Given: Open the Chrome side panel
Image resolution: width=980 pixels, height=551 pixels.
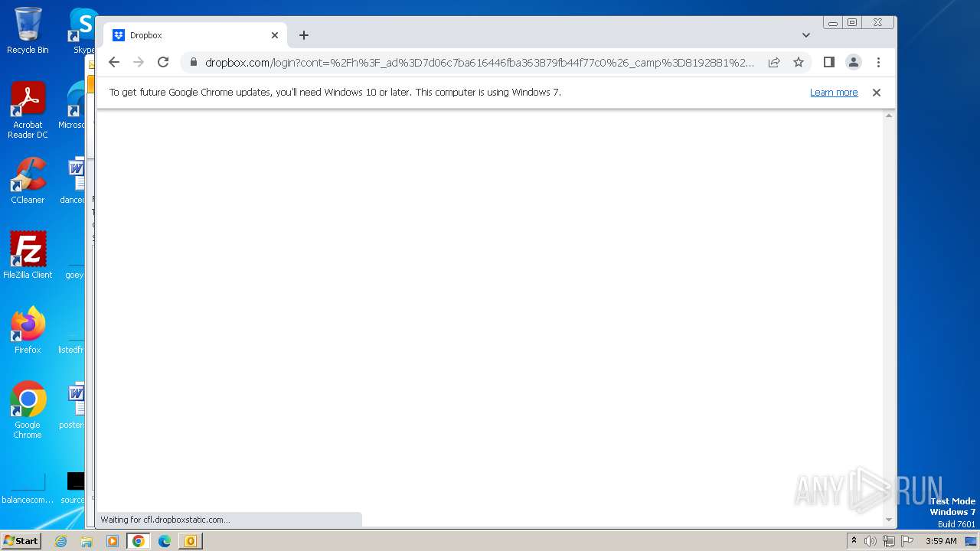Looking at the screenshot, I should 828,62.
